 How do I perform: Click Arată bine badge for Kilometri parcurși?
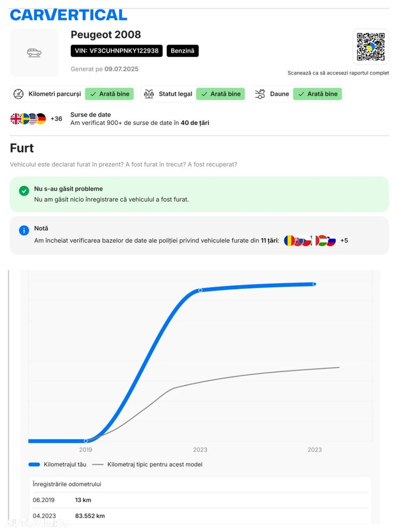coord(110,94)
